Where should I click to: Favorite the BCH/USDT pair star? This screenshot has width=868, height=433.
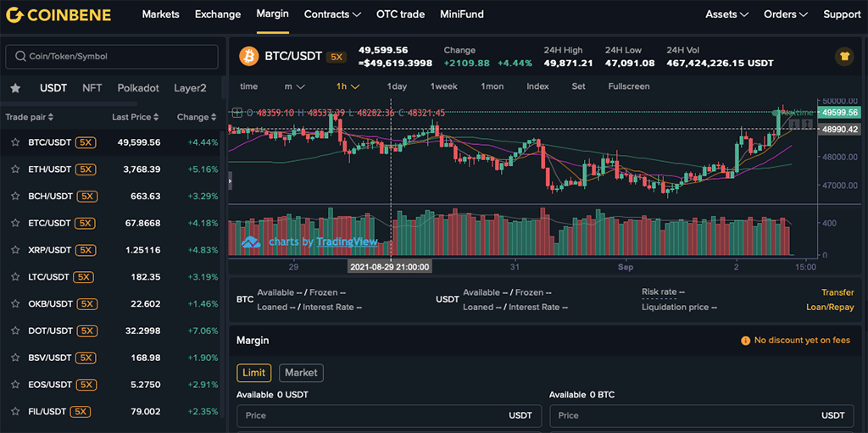point(15,196)
